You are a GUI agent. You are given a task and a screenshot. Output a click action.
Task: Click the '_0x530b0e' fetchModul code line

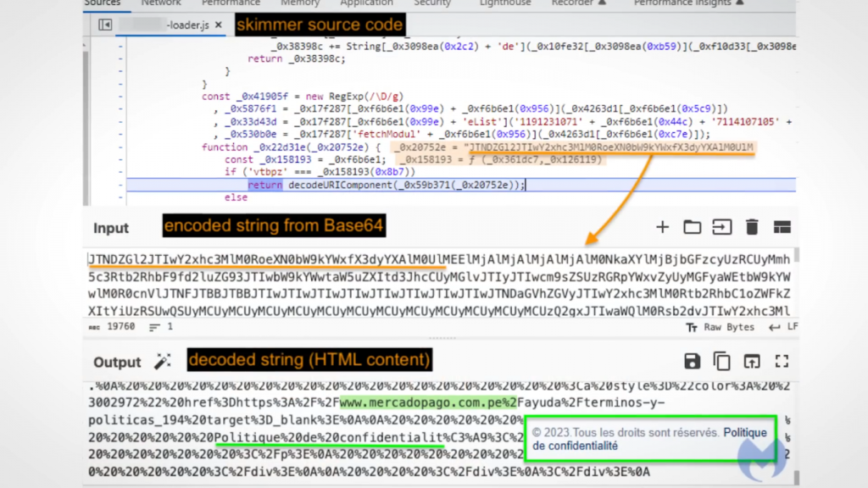coord(462,135)
